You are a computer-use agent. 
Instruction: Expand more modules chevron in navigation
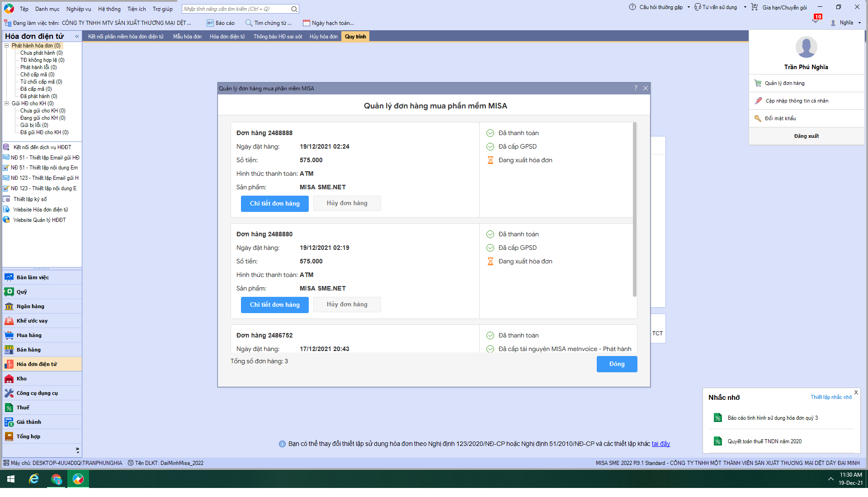77,450
